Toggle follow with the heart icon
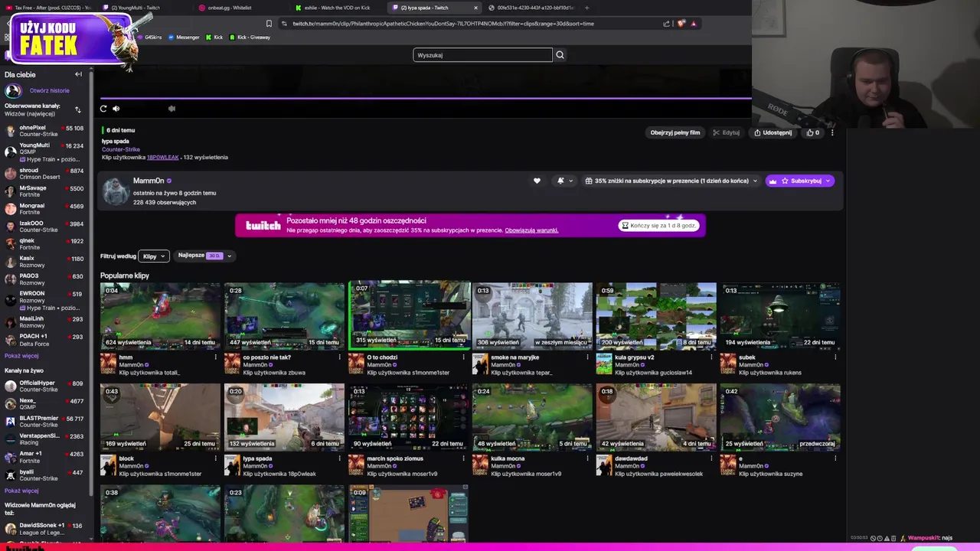 [x=537, y=181]
